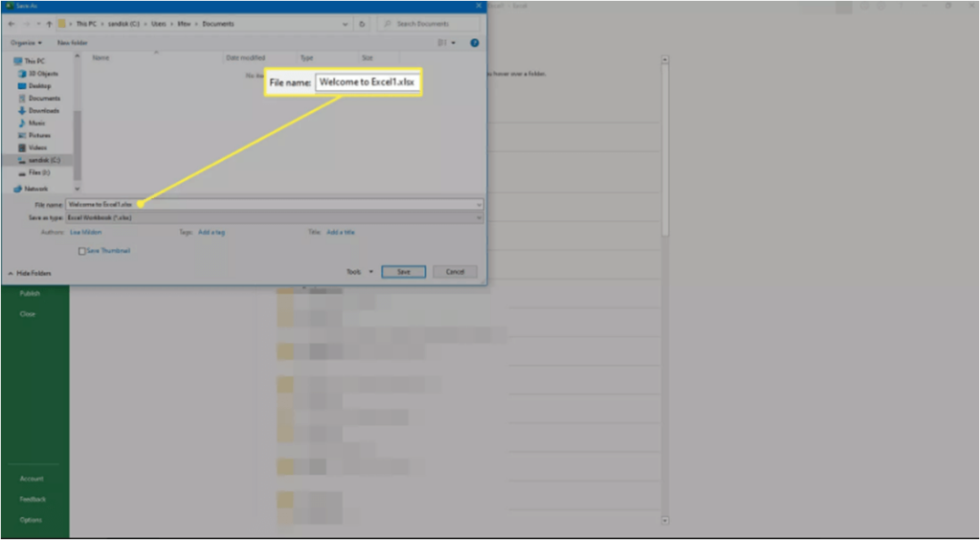Collapse the dialog with Hide Folders
Viewport: 980px width, 540px height.
tap(33, 273)
